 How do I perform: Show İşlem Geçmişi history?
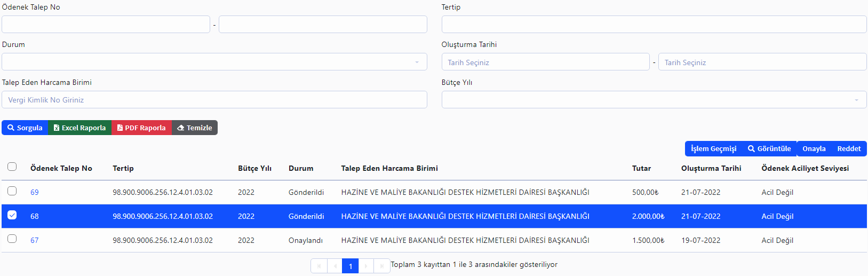713,148
